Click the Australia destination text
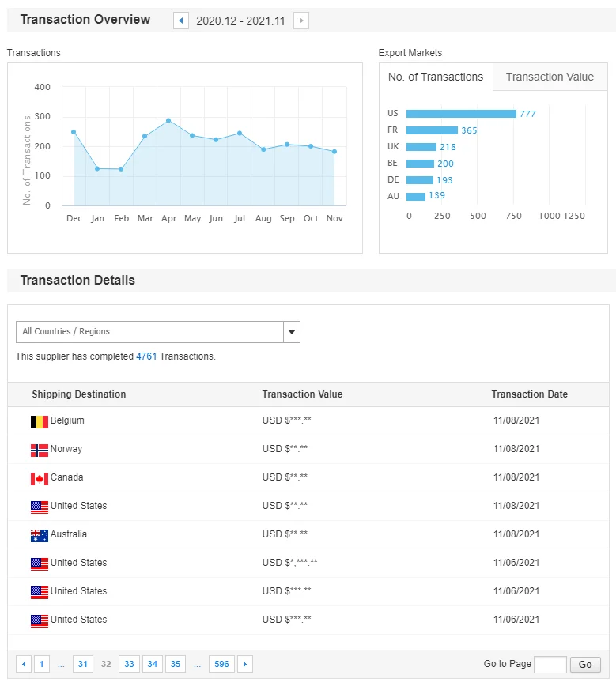Screen dimensions: 616x690 (68, 534)
